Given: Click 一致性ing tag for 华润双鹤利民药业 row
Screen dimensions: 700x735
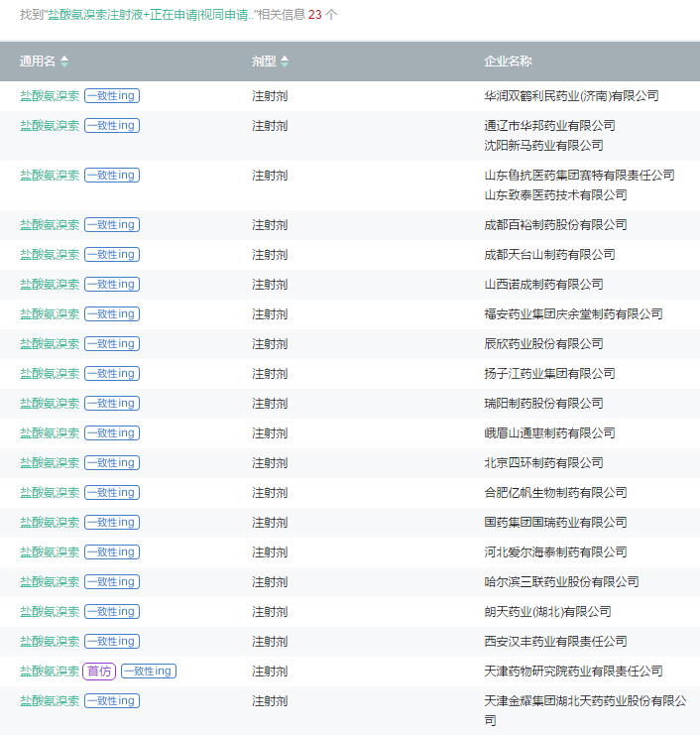Looking at the screenshot, I should coord(112,95).
